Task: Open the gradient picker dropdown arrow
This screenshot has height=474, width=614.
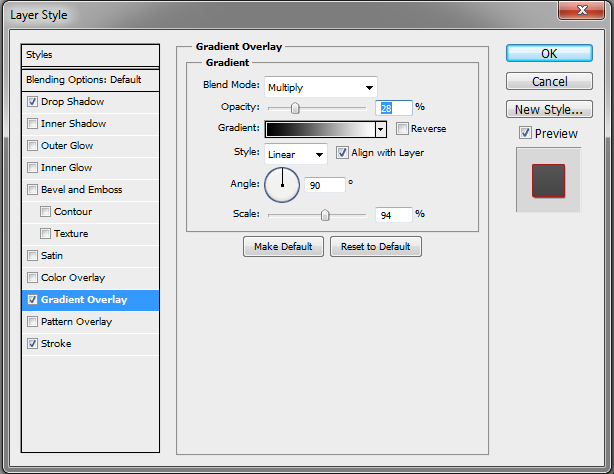Action: coord(381,129)
